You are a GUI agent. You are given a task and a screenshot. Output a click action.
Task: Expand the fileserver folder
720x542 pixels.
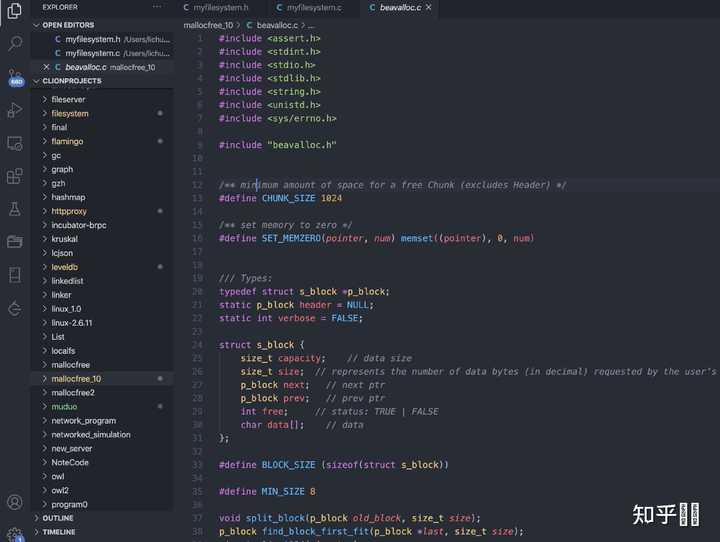pos(102,99)
